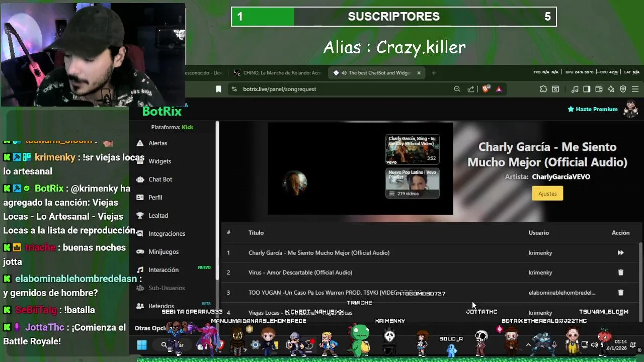Mute the audio icon on BotRix tab
Screen dimensions: 644x362
point(344,73)
